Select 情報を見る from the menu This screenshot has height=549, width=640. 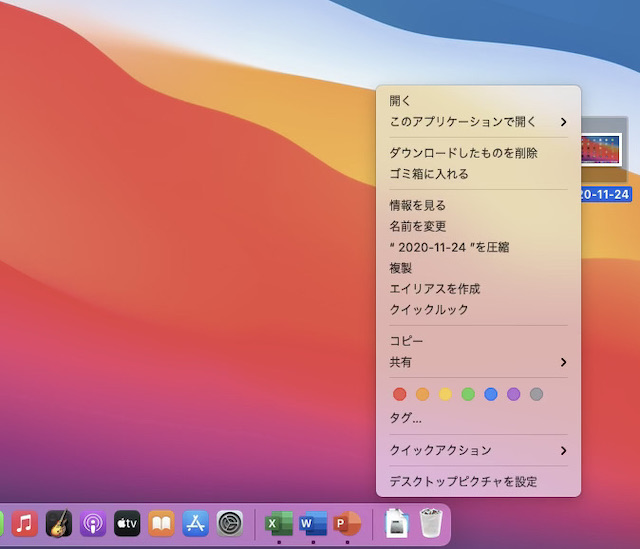tap(478, 205)
